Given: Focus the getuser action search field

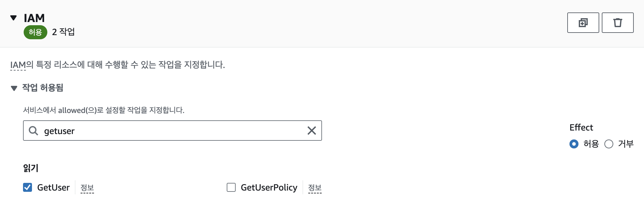Looking at the screenshot, I should pos(173,131).
